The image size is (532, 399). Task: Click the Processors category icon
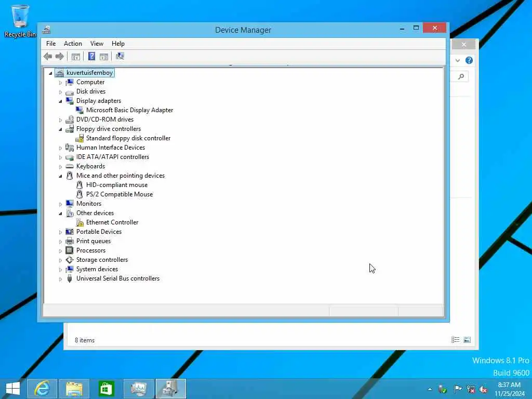pyautogui.click(x=70, y=250)
